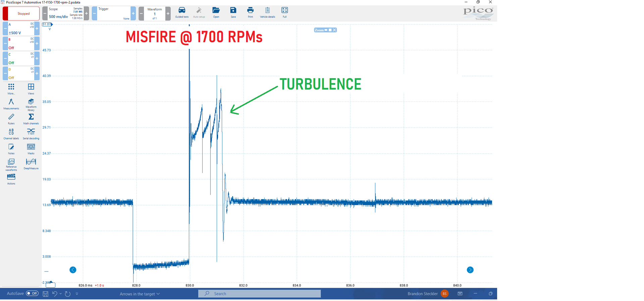Turn on Channel C currently Off
The image size is (644, 301).
pos(21,58)
